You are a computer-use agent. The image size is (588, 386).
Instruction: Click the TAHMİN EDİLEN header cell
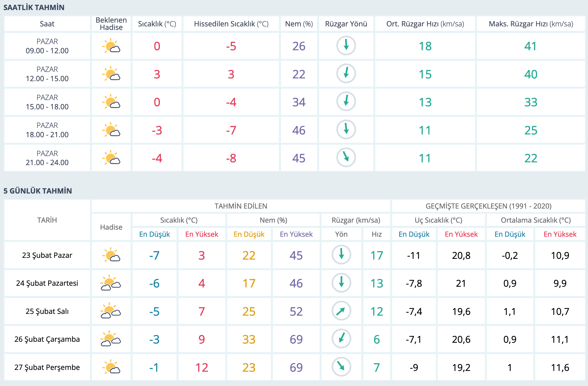(241, 206)
